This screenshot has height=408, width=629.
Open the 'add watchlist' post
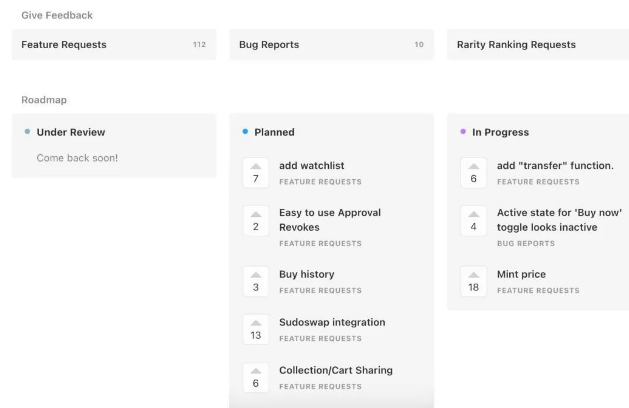pyautogui.click(x=312, y=166)
